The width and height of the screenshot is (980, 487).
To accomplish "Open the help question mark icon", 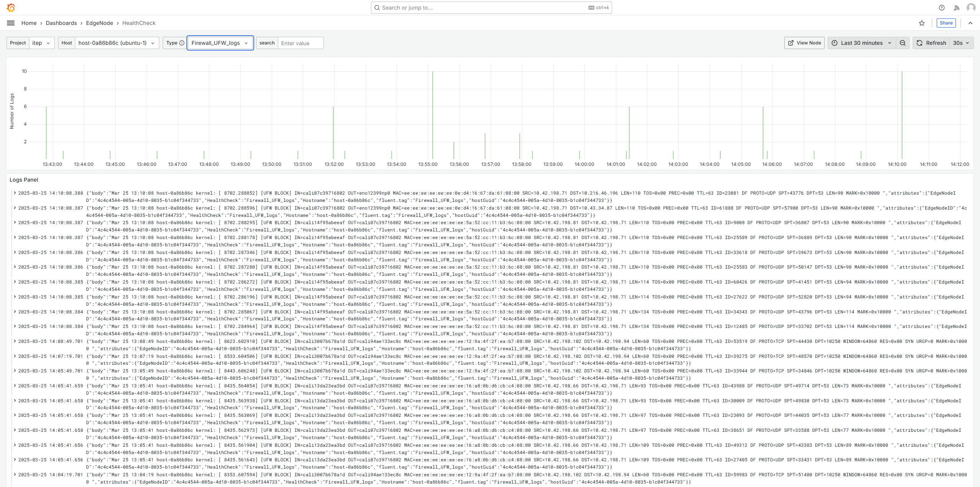I will (941, 8).
